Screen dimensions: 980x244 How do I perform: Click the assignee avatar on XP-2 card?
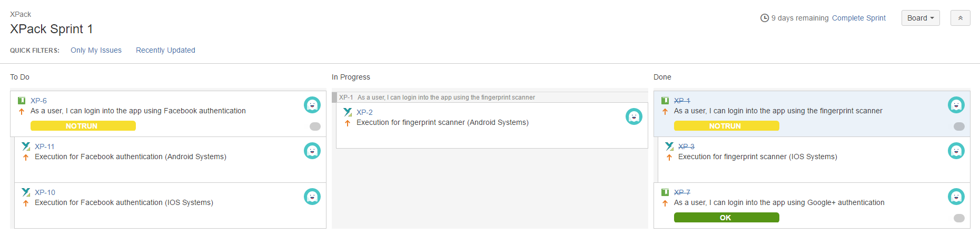(634, 116)
